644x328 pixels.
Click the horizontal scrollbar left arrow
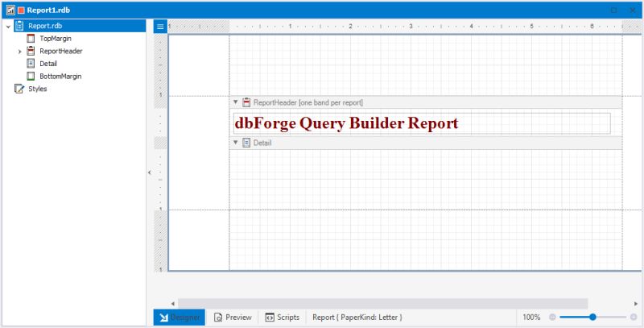(x=173, y=304)
